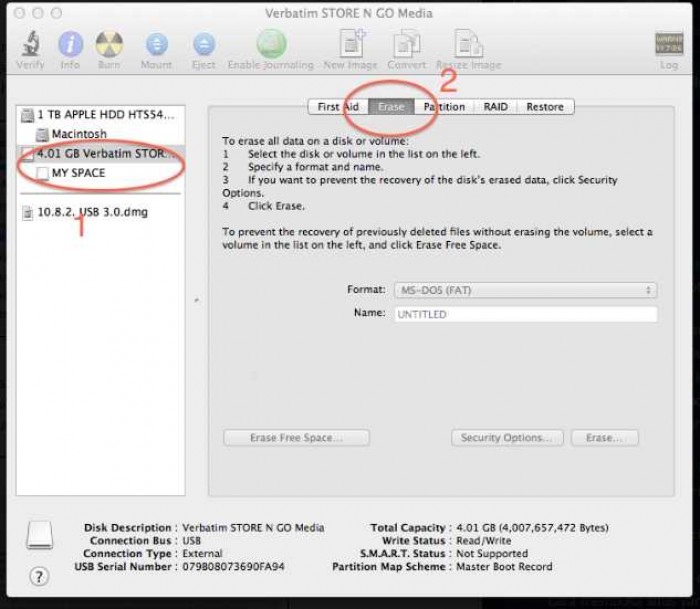The height and width of the screenshot is (609, 700).
Task: Click the Write Status Read/Write value
Action: (483, 541)
